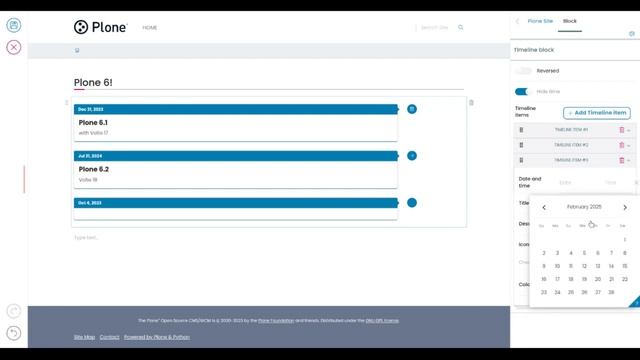Select February 23 in the calendar

pyautogui.click(x=544, y=292)
